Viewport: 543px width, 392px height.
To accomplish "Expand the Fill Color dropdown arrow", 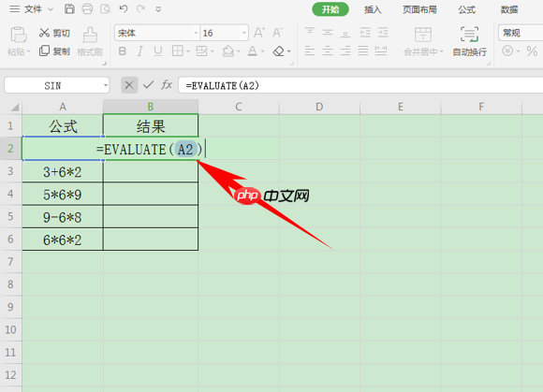I will pyautogui.click(x=239, y=51).
